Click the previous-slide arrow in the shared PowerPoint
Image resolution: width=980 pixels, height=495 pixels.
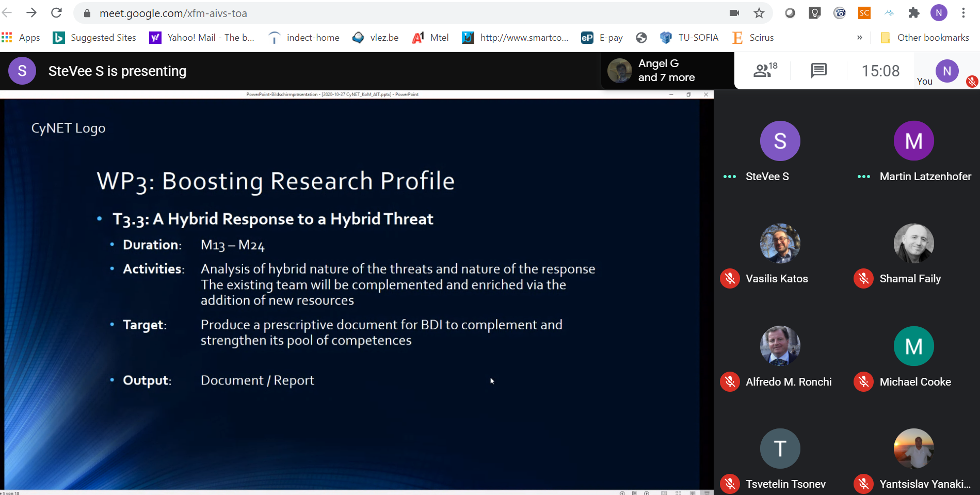622,493
